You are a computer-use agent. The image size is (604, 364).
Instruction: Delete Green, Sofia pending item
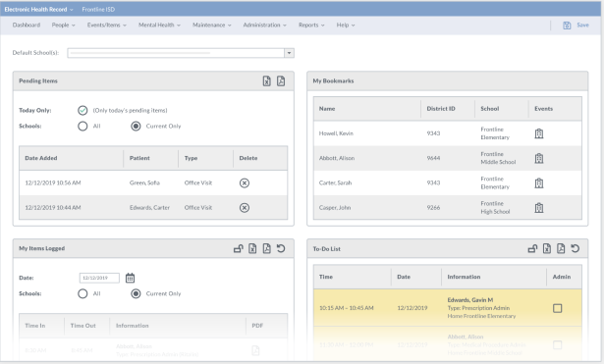[x=245, y=183]
